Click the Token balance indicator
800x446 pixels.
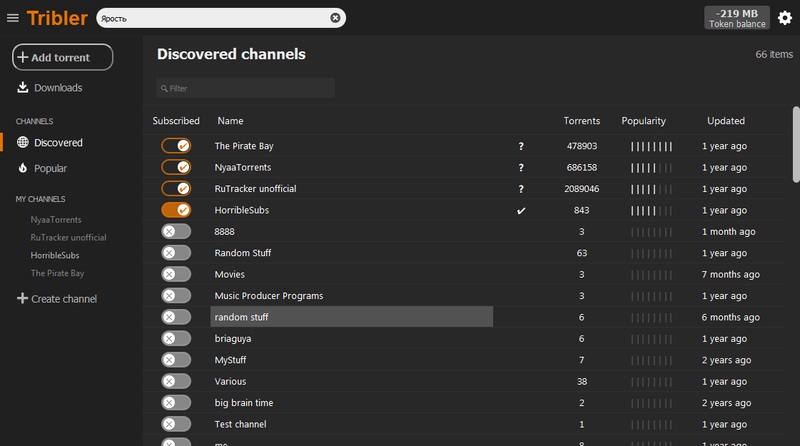[x=737, y=17]
